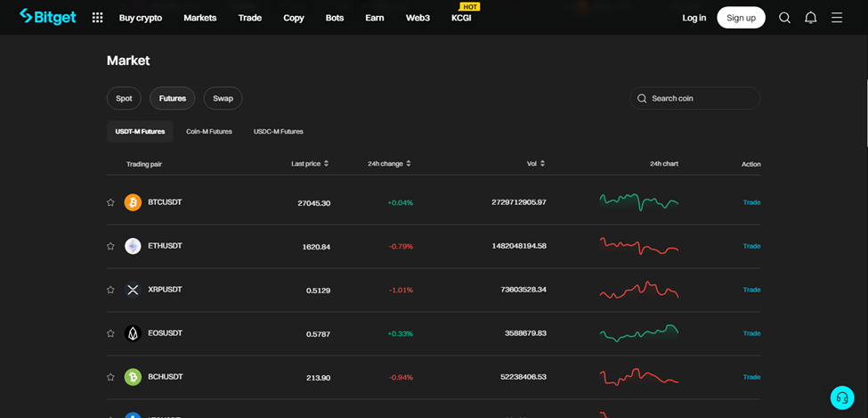Click the EOSUSDT 24h chart sparkline
This screenshot has height=418, width=868.
tap(639, 332)
